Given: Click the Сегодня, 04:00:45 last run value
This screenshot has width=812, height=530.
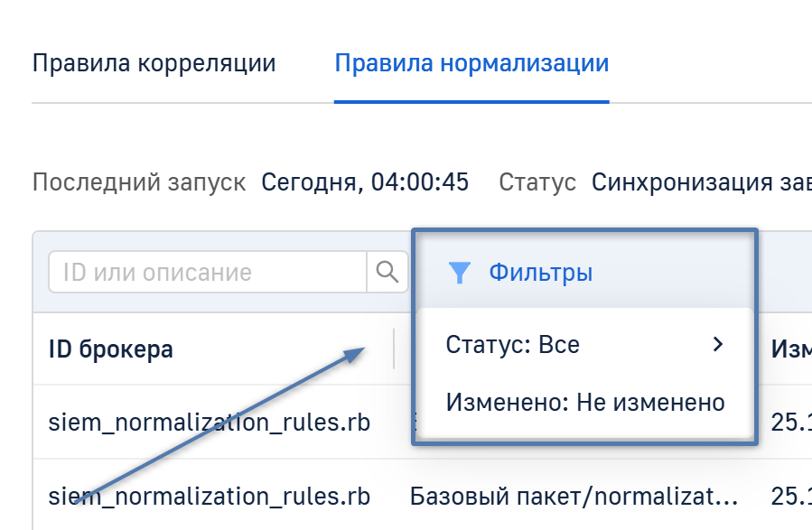Looking at the screenshot, I should pos(365,182).
